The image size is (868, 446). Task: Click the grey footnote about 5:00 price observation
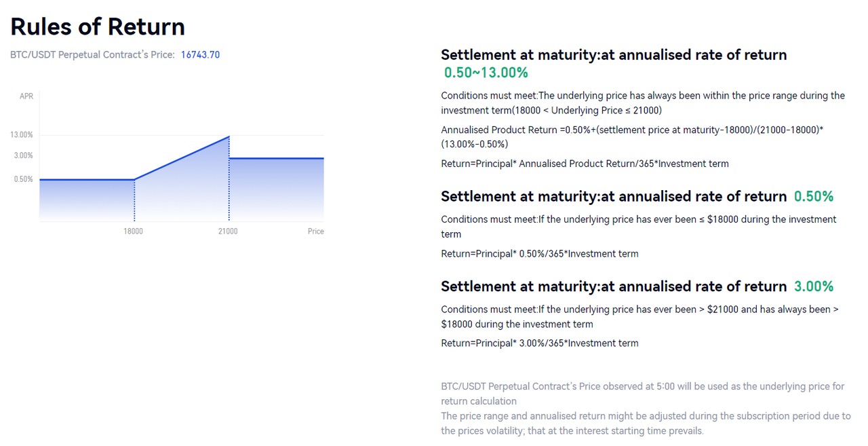pos(642,394)
